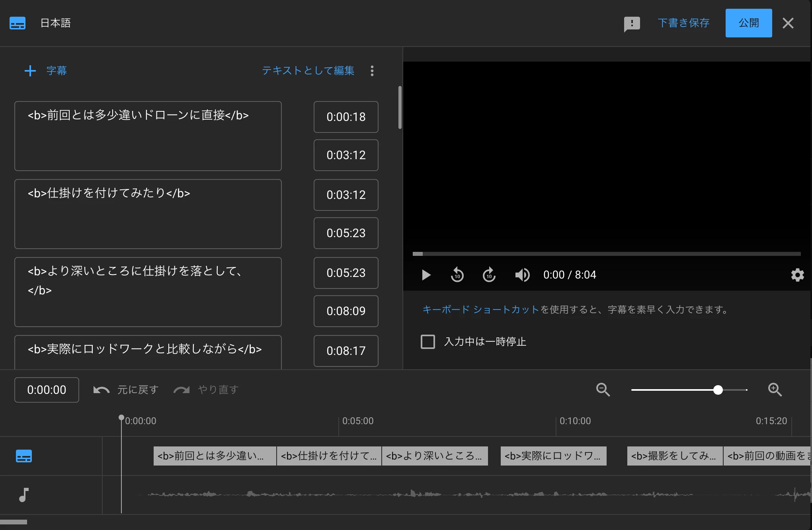Enable 入力中は一時停止 checkbox

428,342
